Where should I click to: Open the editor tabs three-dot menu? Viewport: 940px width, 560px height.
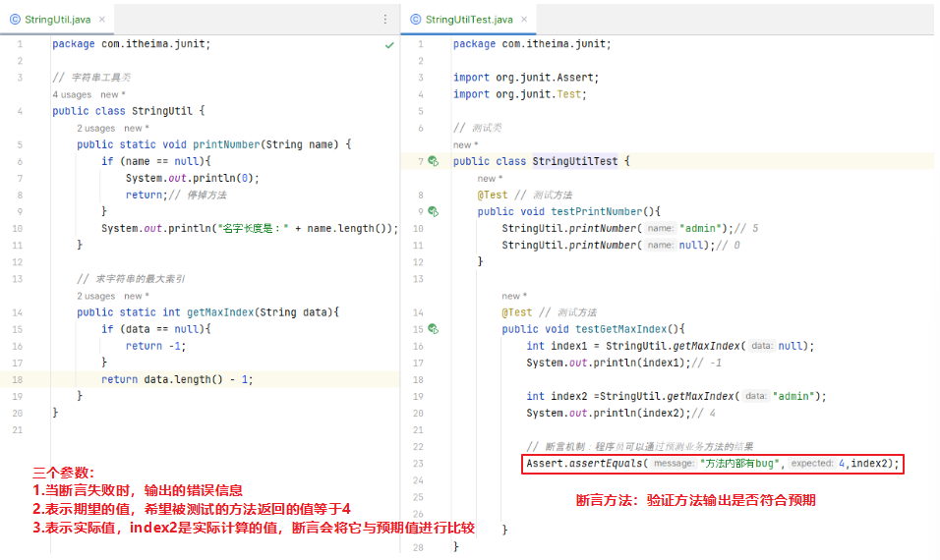click(x=384, y=20)
